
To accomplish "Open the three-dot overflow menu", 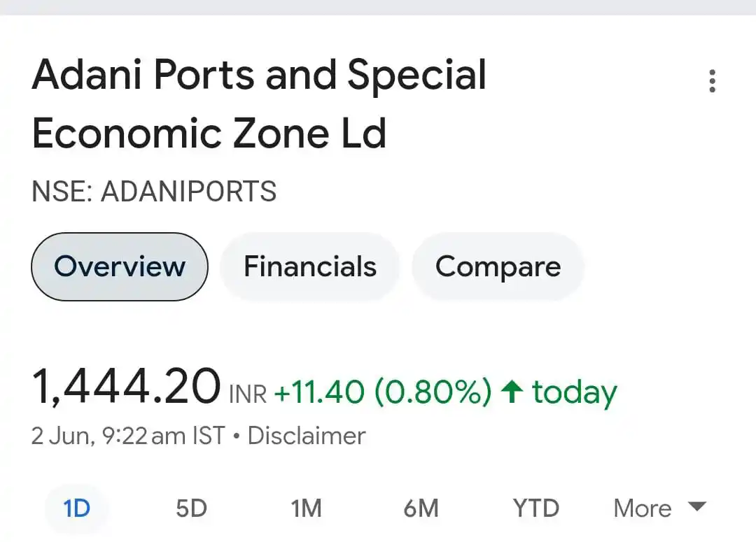I will [x=712, y=82].
